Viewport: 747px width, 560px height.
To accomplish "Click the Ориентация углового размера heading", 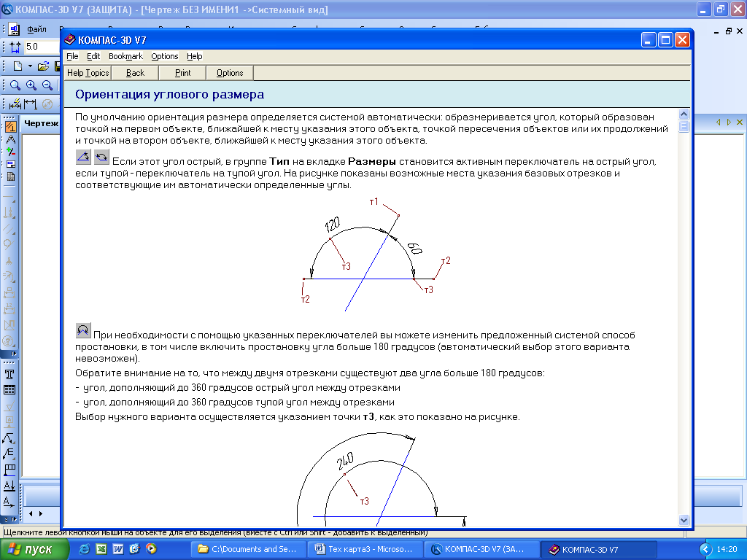I will (169, 94).
